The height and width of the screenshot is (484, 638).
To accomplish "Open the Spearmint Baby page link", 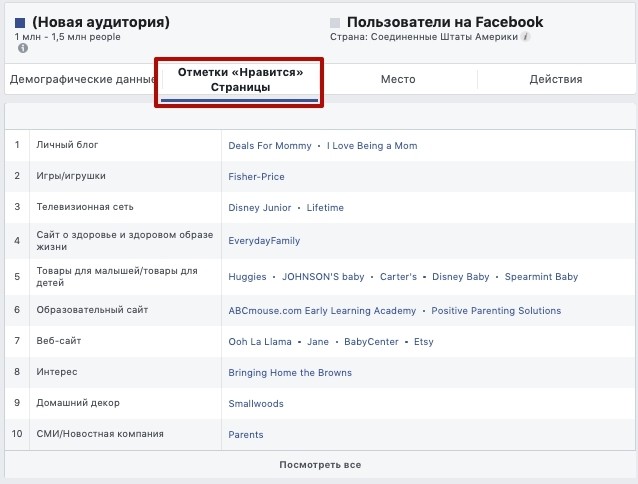I will [541, 277].
